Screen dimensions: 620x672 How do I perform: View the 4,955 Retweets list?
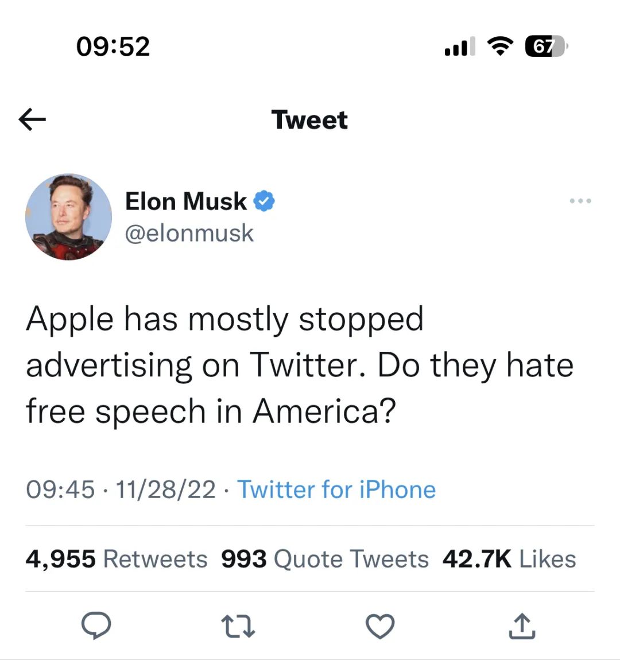[117, 559]
